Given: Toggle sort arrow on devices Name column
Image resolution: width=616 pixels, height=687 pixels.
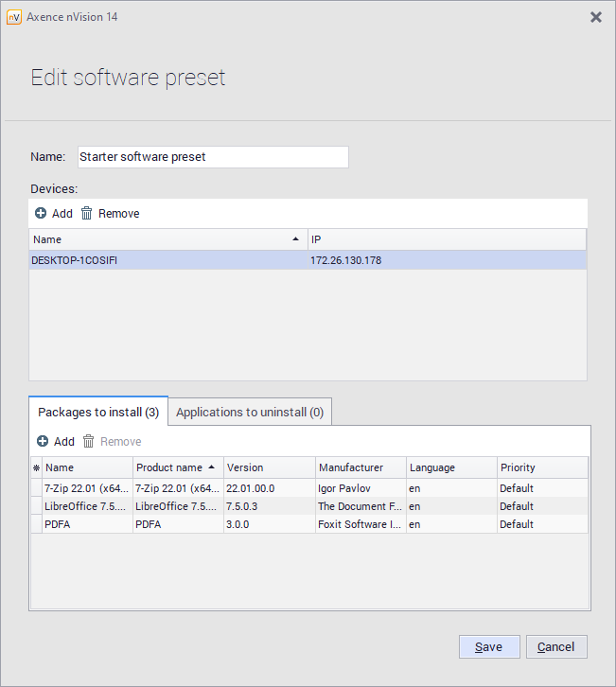Looking at the screenshot, I should pos(296,239).
